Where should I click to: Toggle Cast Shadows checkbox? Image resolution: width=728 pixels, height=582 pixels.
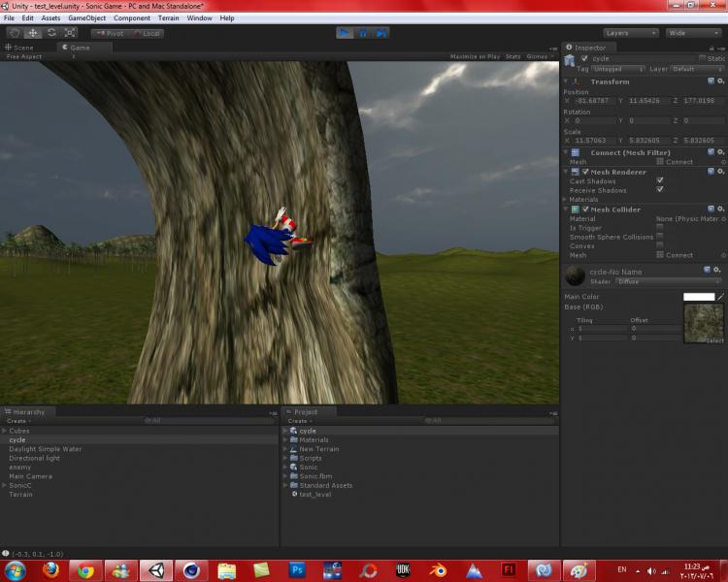pos(660,180)
